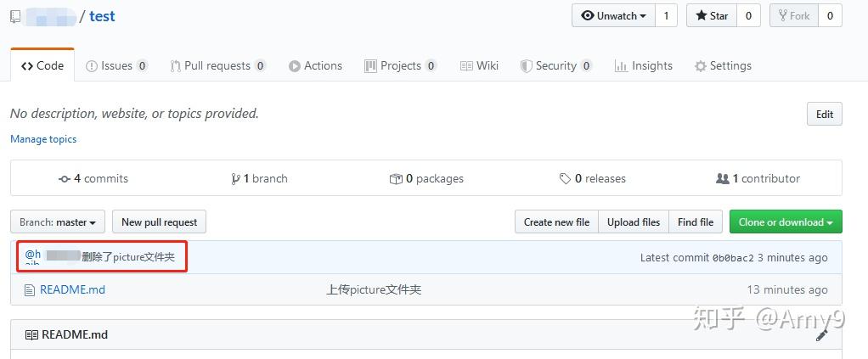Toggle Unwatch for this repository
The height and width of the screenshot is (359, 868).
tap(614, 16)
